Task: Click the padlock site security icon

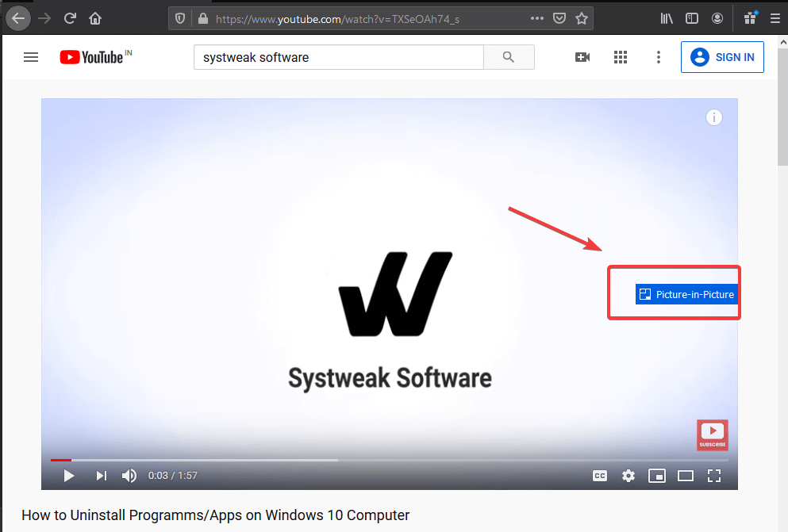Action: 203,18
